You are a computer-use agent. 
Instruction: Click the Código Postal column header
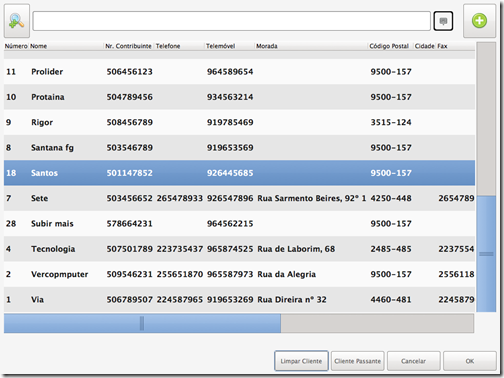click(390, 46)
